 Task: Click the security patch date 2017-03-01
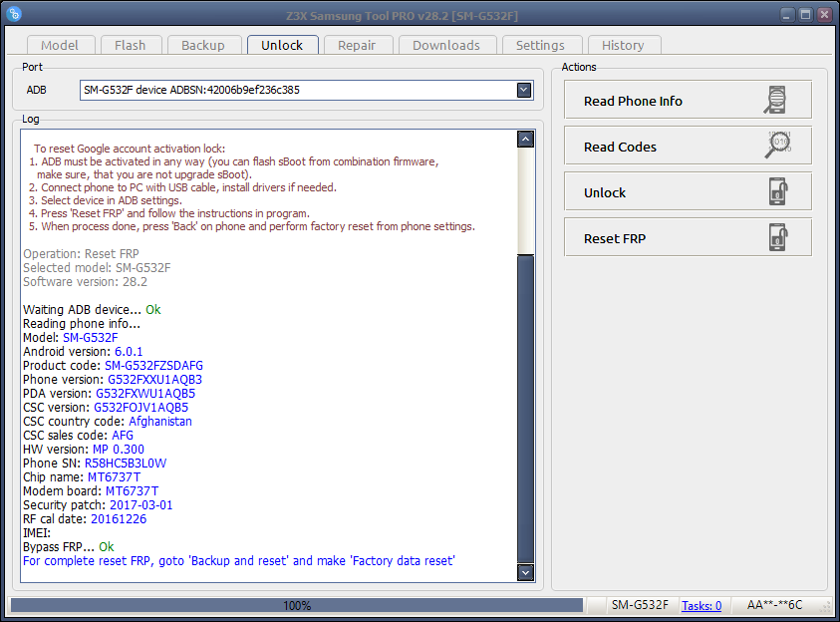140,505
